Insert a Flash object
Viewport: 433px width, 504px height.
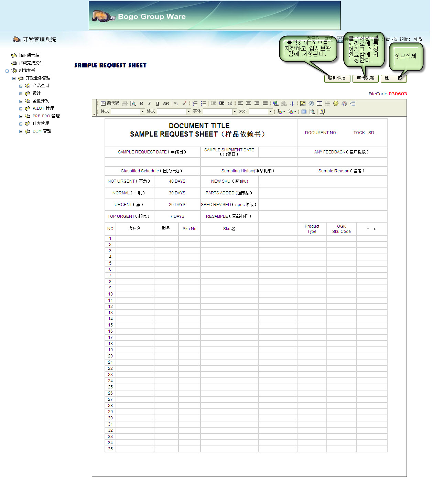coord(311,104)
